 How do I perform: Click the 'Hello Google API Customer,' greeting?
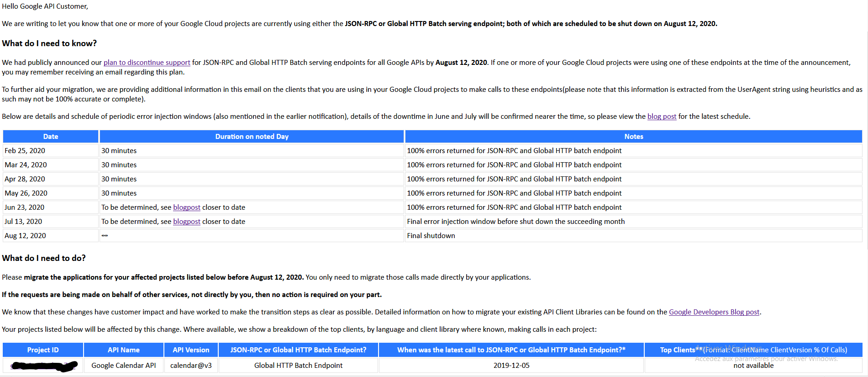[x=45, y=6]
